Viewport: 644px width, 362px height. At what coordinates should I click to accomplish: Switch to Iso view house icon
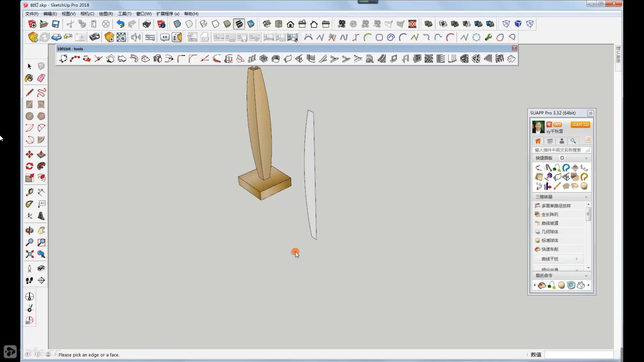[267, 24]
